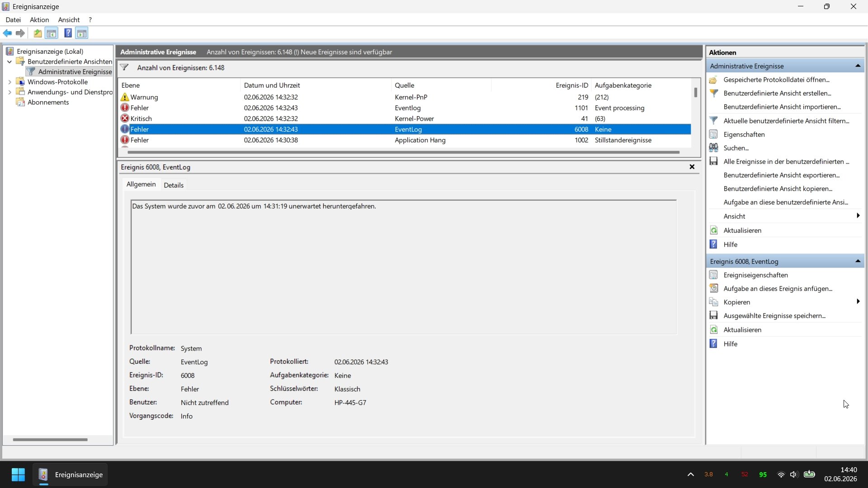This screenshot has height=488, width=868.
Task: Open the Aktion menu
Action: (39, 20)
